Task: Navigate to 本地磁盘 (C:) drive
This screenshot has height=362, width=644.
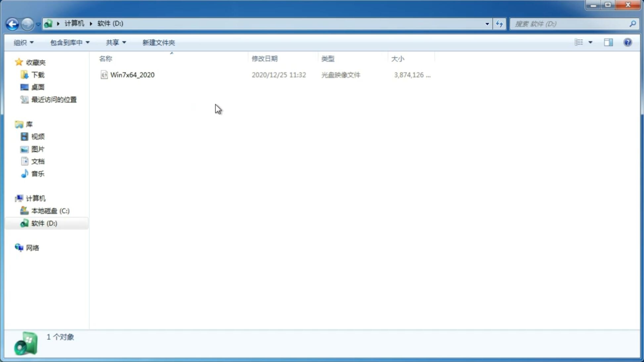Action: click(50, 211)
